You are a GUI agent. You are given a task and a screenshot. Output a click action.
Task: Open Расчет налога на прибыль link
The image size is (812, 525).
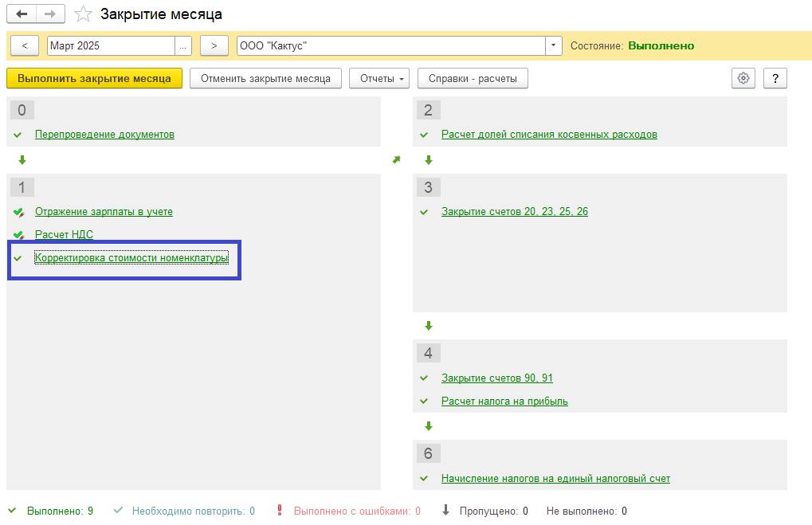click(x=504, y=402)
